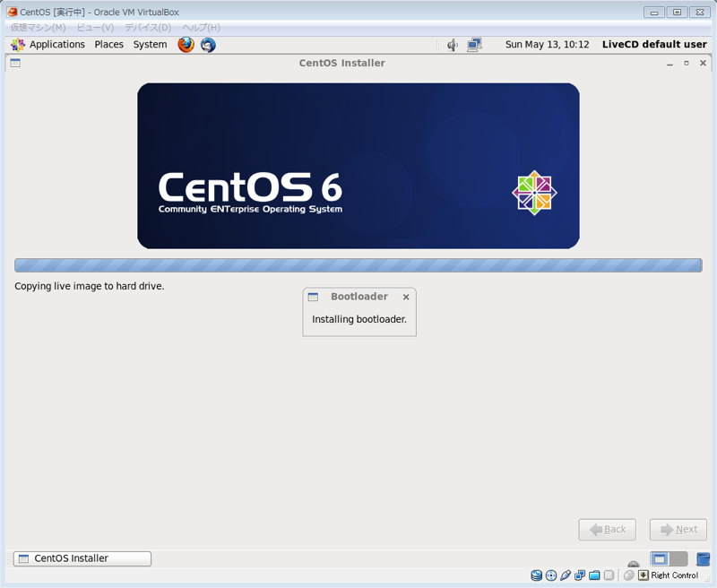The width and height of the screenshot is (717, 588).
Task: Close the Bootloader dialog
Action: pyautogui.click(x=406, y=298)
